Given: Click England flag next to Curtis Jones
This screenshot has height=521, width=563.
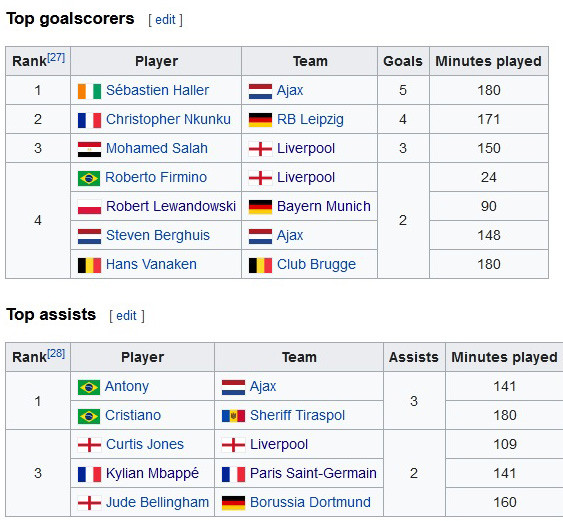Looking at the screenshot, I should (x=89, y=445).
